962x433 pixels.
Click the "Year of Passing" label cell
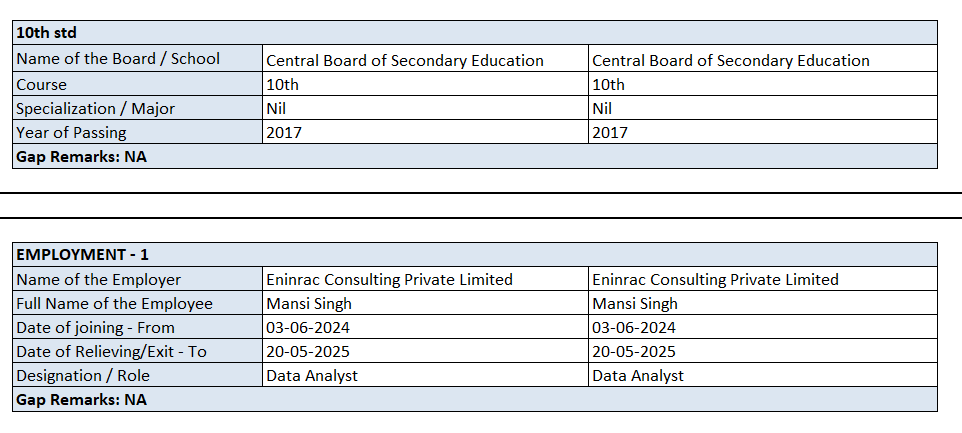coord(73,132)
